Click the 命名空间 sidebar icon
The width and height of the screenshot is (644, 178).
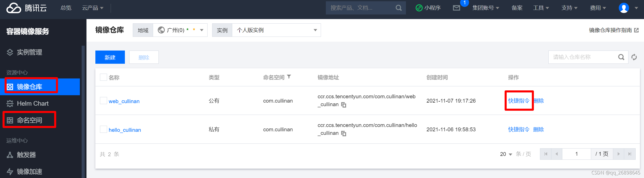(x=10, y=120)
